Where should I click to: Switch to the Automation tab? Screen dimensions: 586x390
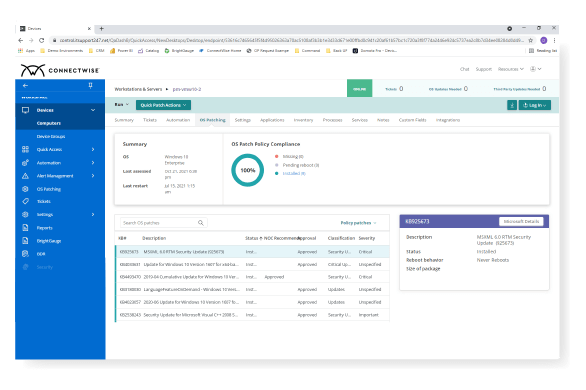coord(178,120)
